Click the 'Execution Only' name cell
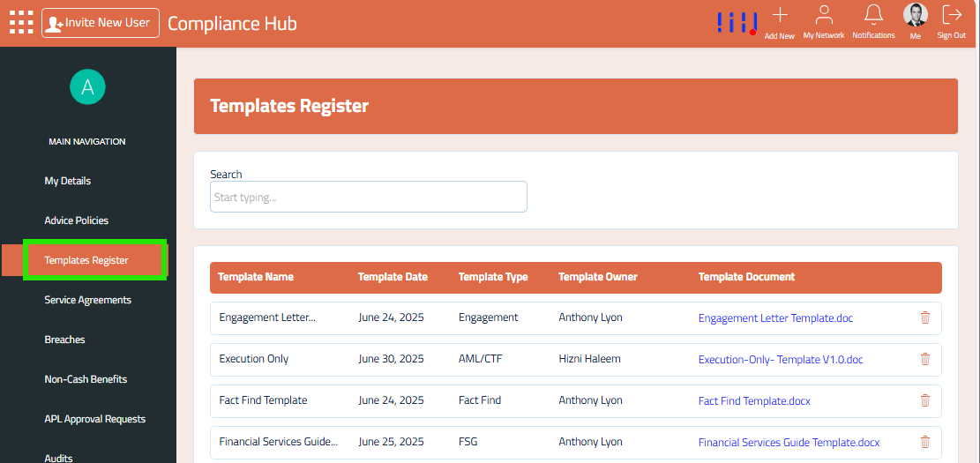The image size is (980, 463). [x=254, y=359]
